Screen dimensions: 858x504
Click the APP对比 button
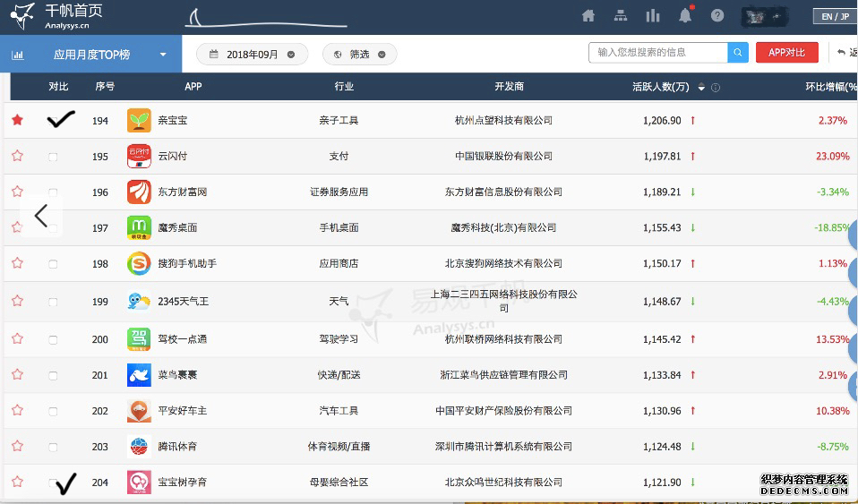787,53
